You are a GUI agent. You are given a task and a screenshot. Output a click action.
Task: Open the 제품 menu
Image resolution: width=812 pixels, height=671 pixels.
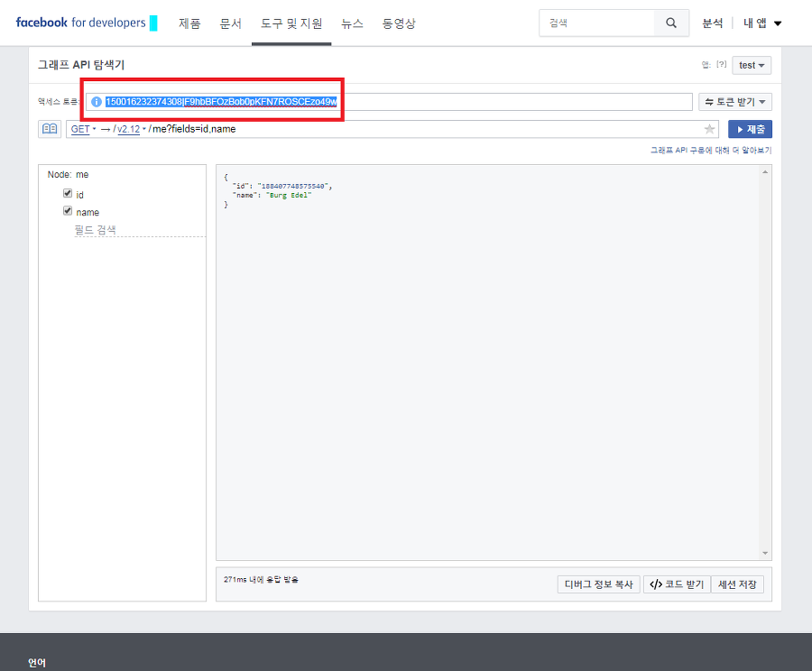click(x=189, y=23)
